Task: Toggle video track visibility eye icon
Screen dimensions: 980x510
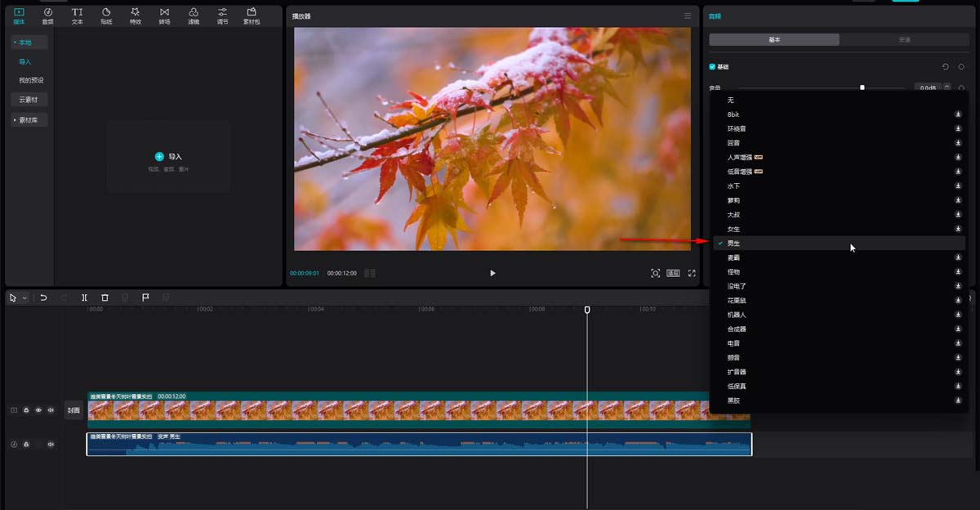Action: pos(38,410)
